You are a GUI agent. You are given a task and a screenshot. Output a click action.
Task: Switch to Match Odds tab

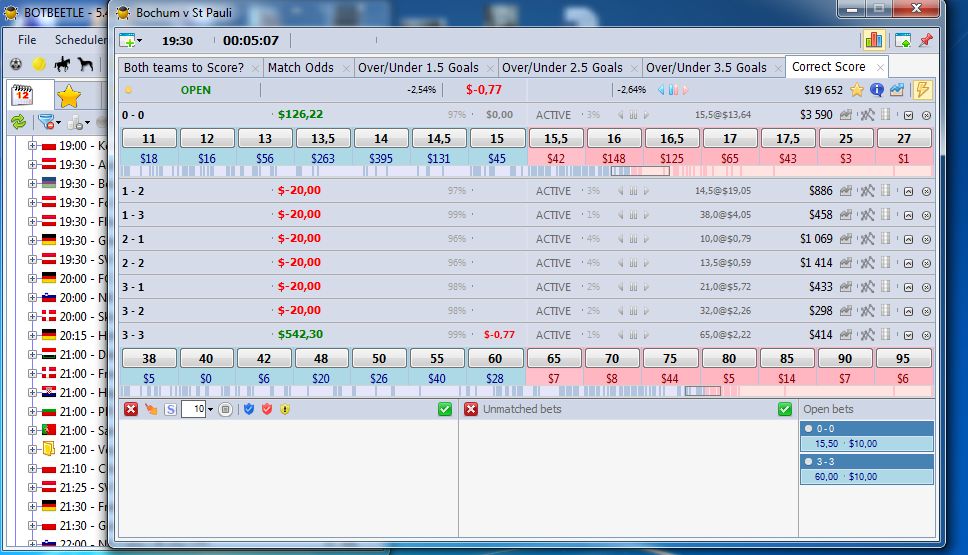301,67
